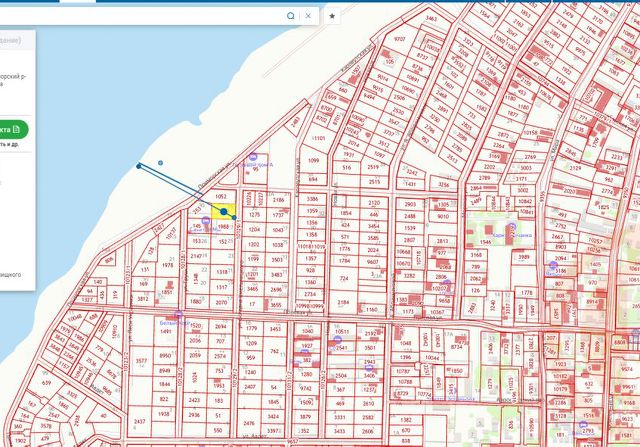Click the purple marker above parcel 5186
Image resolution: width=640 pixels, height=447 pixels.
(x=553, y=265)
